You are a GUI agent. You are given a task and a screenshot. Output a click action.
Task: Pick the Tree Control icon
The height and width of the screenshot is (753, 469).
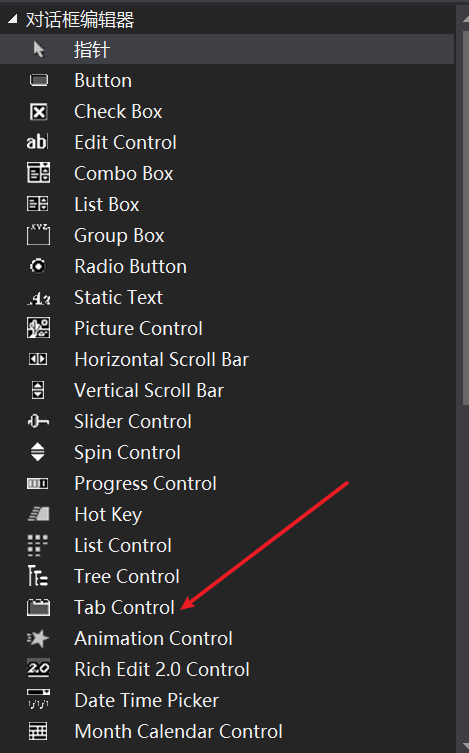(x=37, y=576)
